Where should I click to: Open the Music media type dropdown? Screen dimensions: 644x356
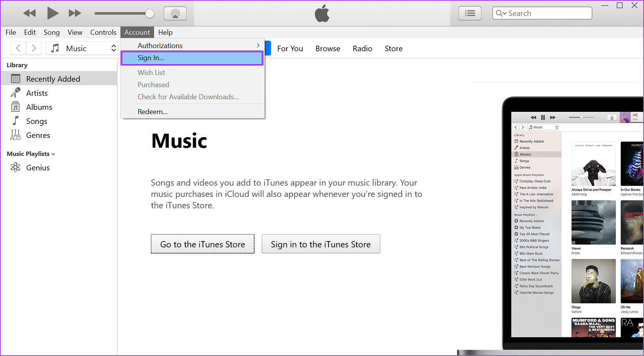(x=82, y=48)
